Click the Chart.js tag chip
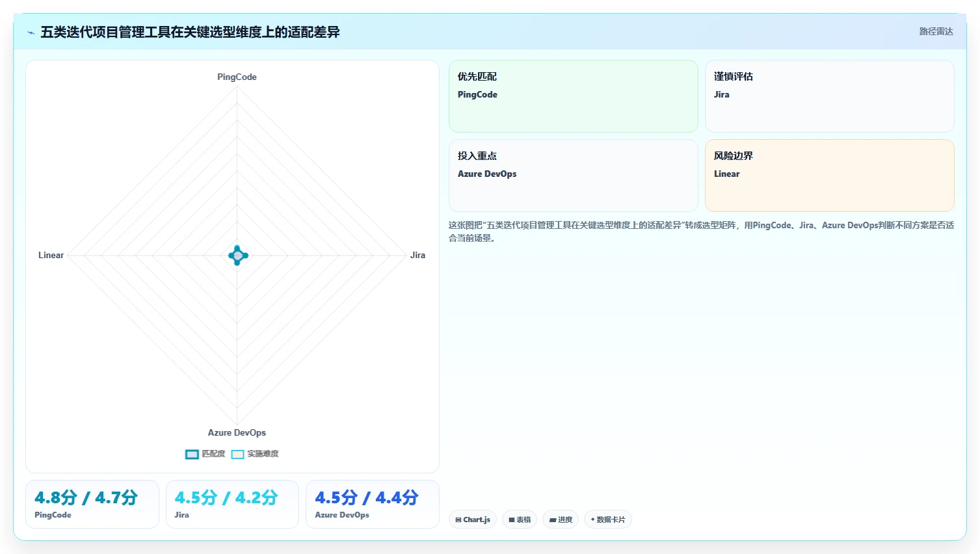Image resolution: width=980 pixels, height=554 pixels. tap(473, 520)
